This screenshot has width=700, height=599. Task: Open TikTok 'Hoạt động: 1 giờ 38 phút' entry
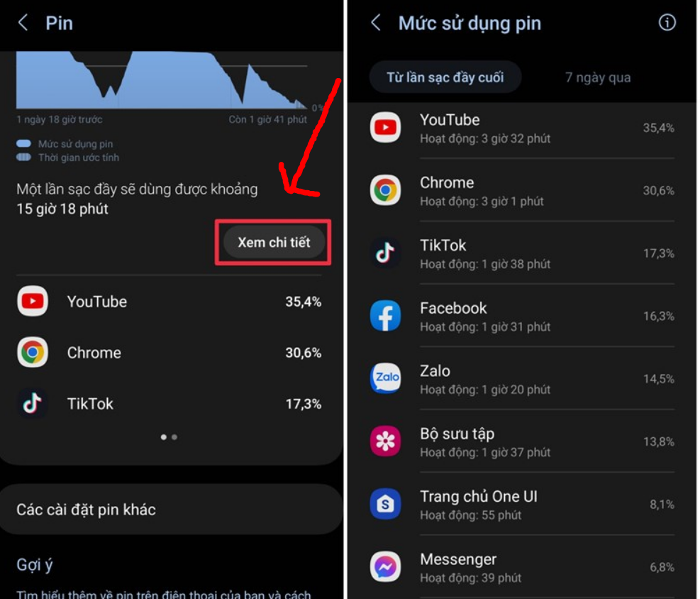point(522,253)
